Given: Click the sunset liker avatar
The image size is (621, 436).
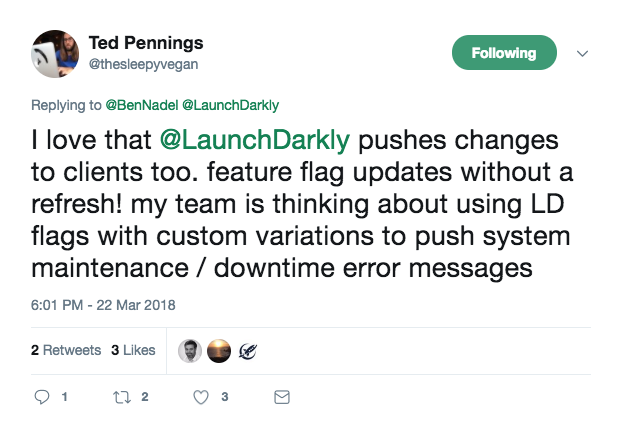Looking at the screenshot, I should 217,350.
